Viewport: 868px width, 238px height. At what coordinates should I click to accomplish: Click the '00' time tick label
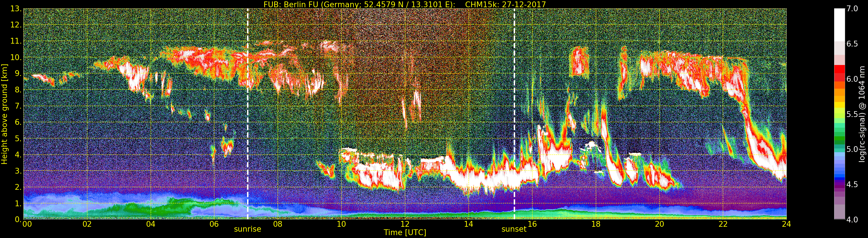[x=27, y=224]
